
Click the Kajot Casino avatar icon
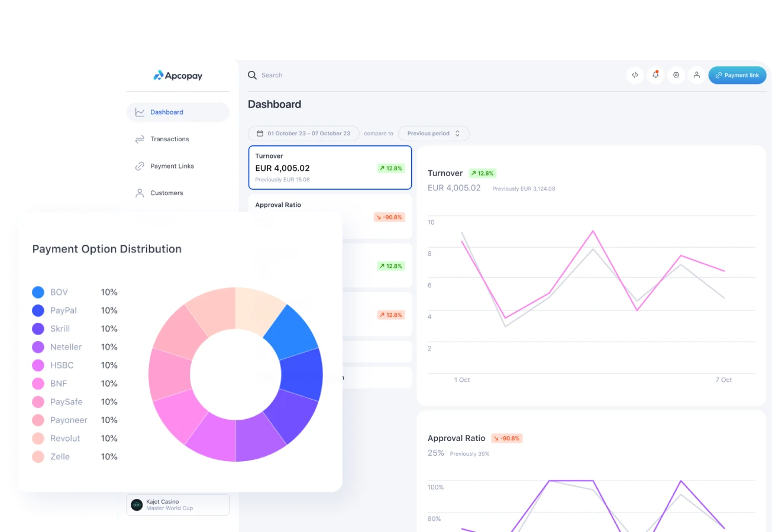click(x=137, y=505)
